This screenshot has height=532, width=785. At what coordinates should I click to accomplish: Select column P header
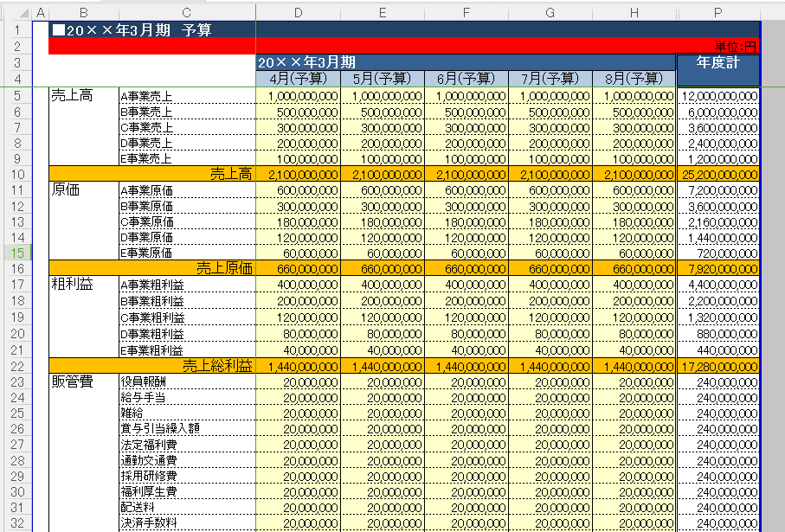[717, 12]
